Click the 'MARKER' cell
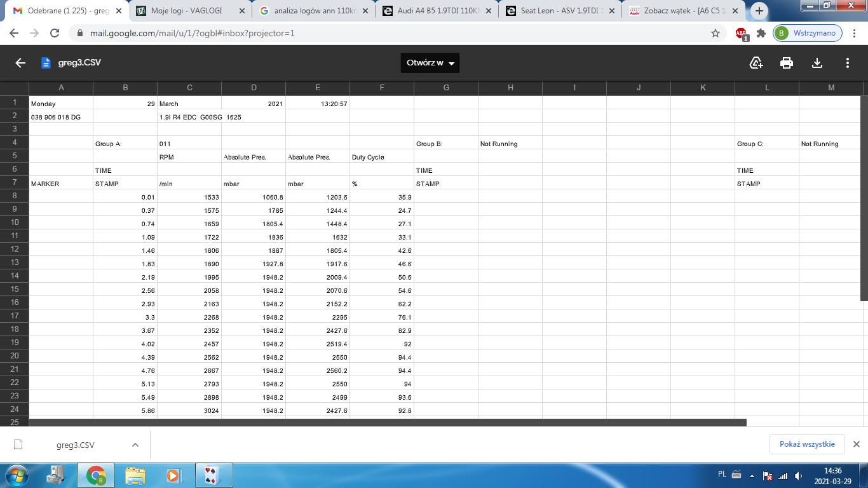 [x=61, y=184]
